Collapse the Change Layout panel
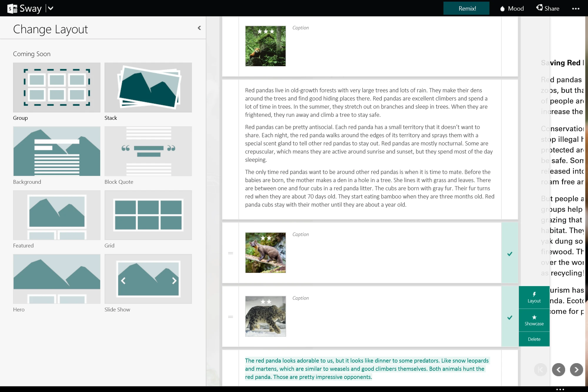The image size is (588, 392). tap(199, 28)
